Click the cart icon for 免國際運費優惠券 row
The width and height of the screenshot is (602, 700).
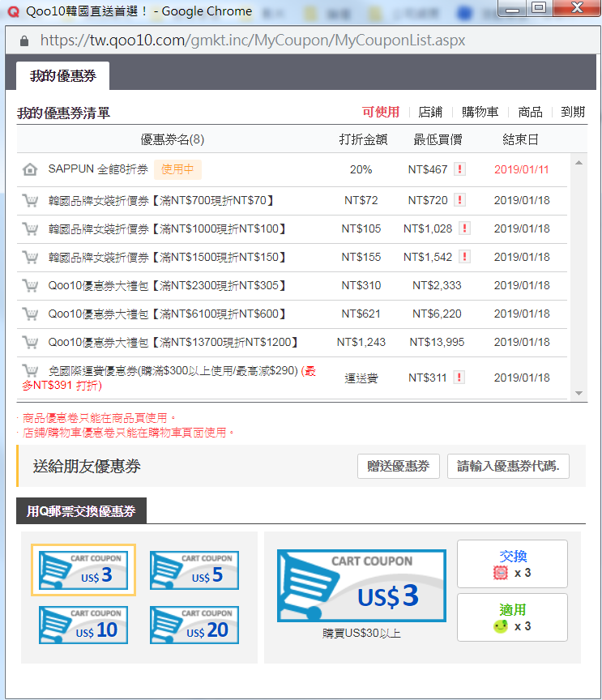tap(30, 370)
